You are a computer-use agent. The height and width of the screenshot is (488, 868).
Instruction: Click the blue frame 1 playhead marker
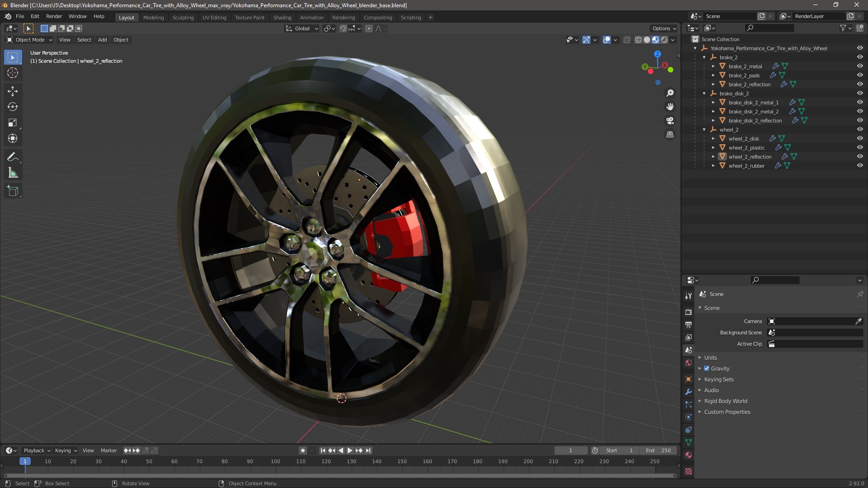[x=25, y=461]
